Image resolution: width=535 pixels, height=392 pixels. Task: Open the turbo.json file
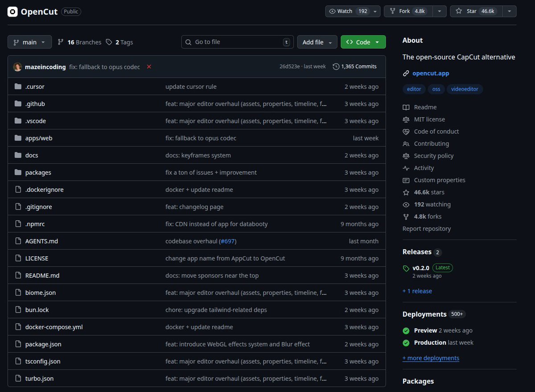(39, 379)
